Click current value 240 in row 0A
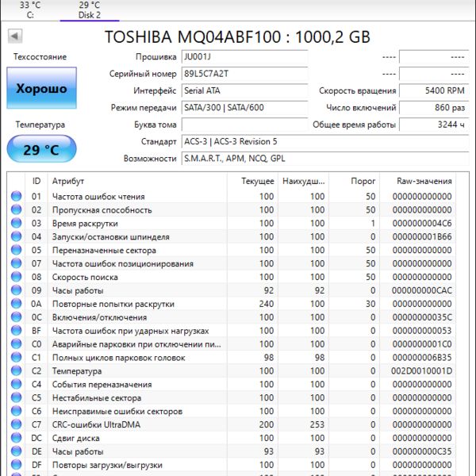This screenshot has height=476, width=476. pos(267,304)
